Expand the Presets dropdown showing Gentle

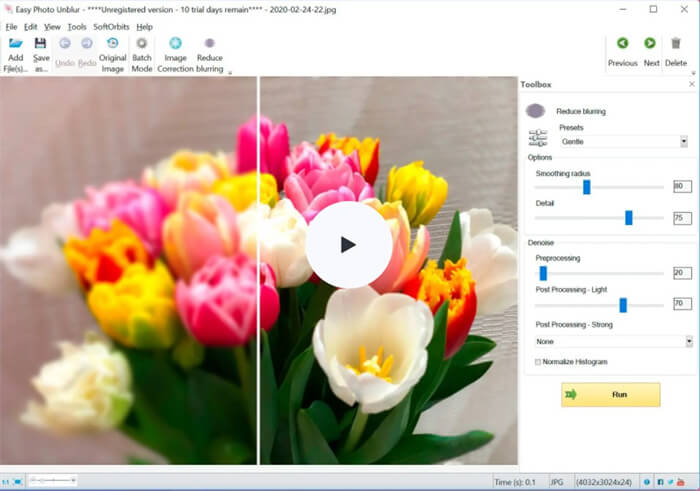[624, 141]
